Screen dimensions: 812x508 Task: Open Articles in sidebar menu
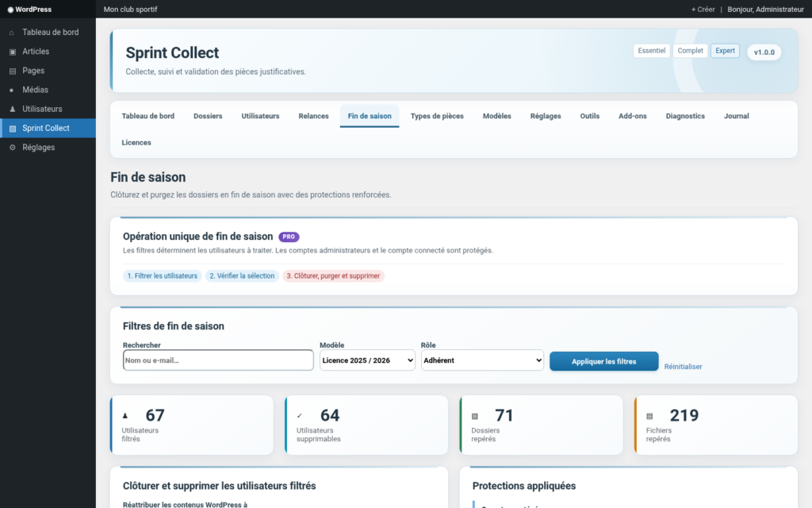point(48,52)
